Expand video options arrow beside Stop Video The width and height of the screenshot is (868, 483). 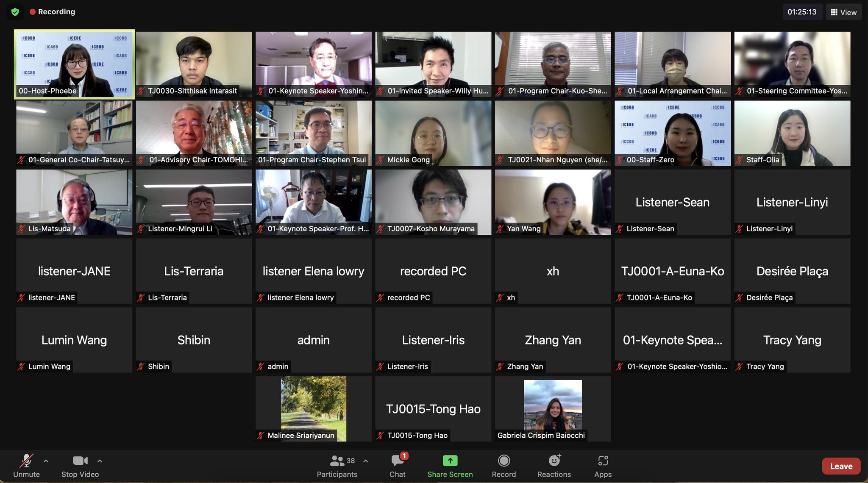[100, 461]
